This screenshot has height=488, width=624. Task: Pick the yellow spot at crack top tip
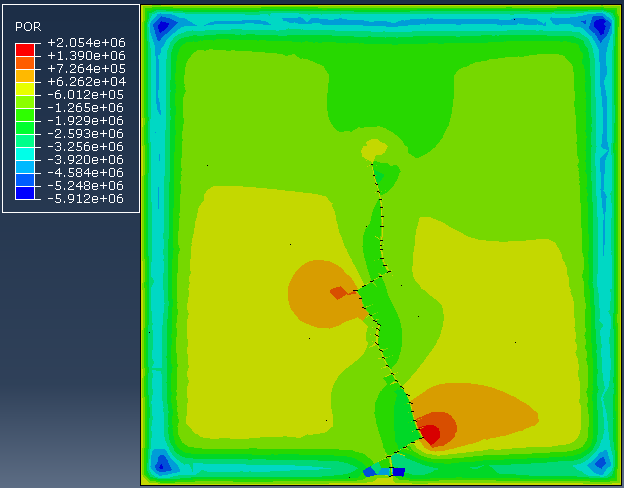pos(374,150)
